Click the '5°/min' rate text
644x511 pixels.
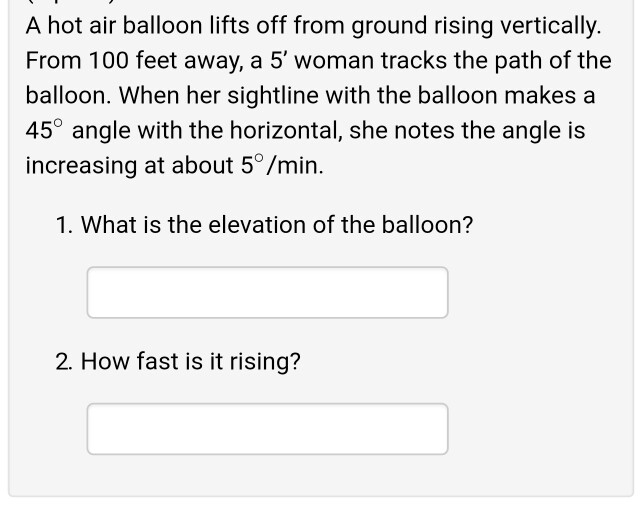click(x=281, y=165)
